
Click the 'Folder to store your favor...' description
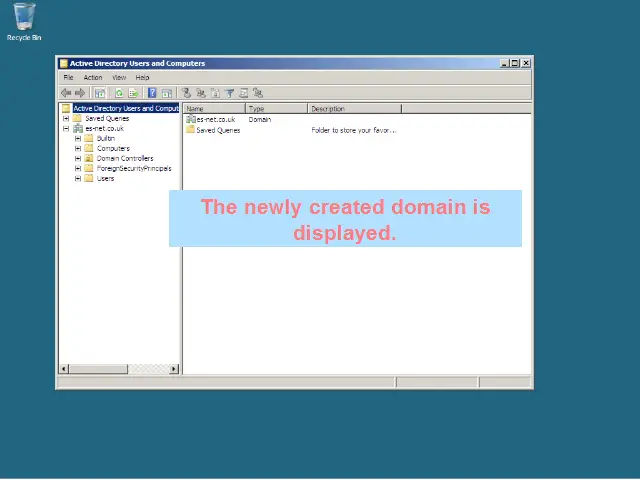pos(353,130)
